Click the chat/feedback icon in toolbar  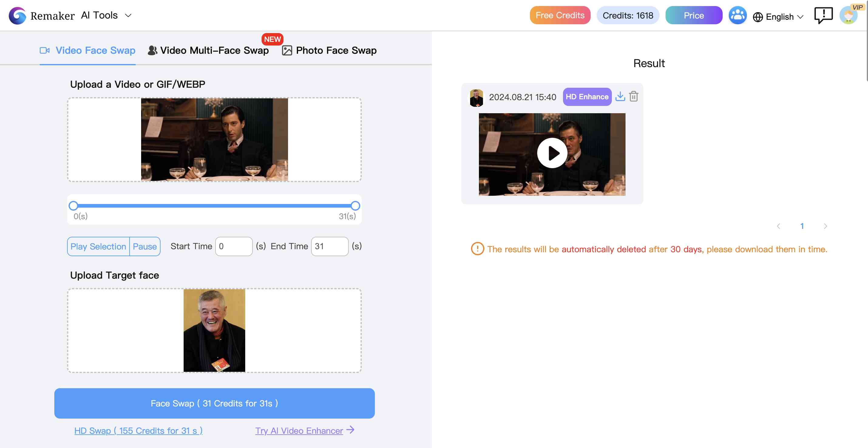[x=823, y=15]
